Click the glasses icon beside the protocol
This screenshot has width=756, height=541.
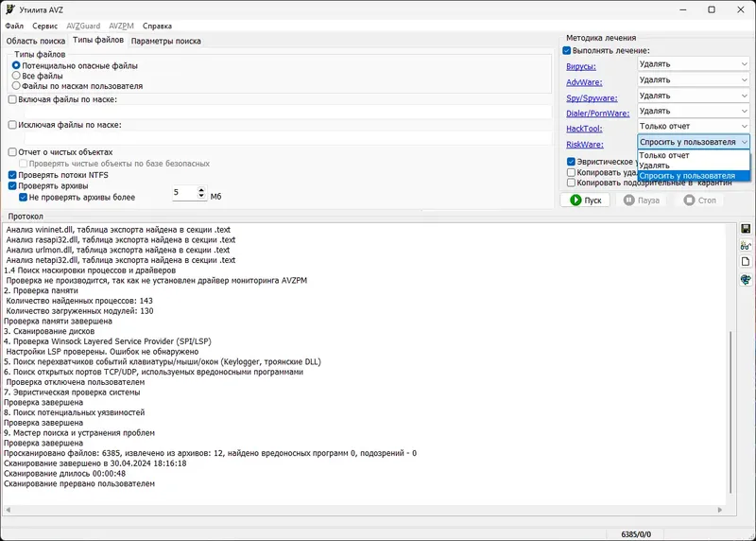(x=746, y=246)
